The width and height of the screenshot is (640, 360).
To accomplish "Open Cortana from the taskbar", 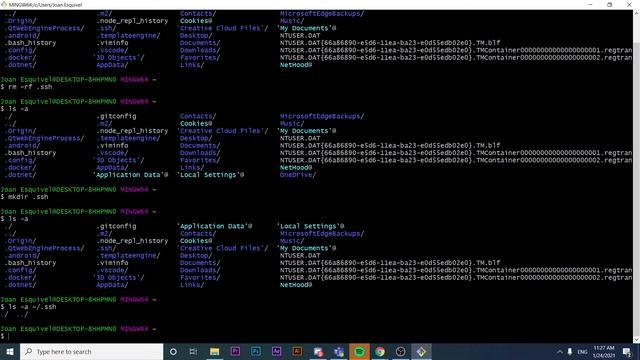I will click(173, 351).
